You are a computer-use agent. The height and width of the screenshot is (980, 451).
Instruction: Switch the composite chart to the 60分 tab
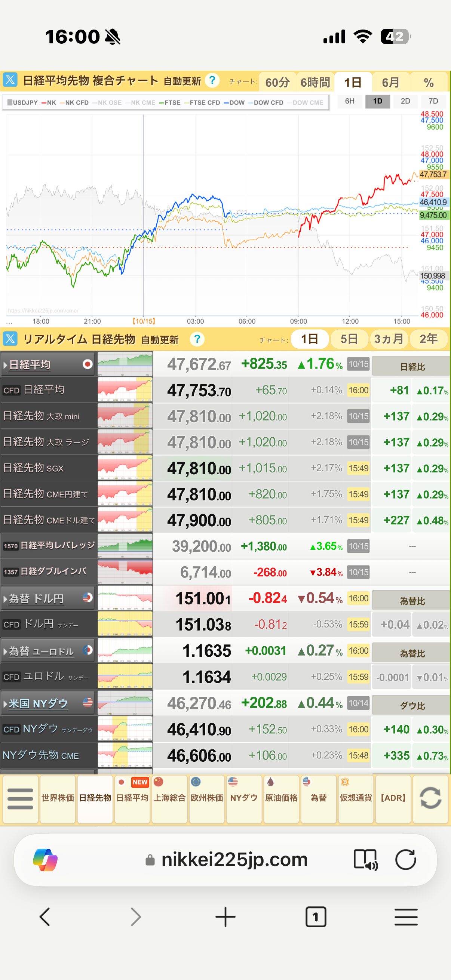(x=277, y=83)
